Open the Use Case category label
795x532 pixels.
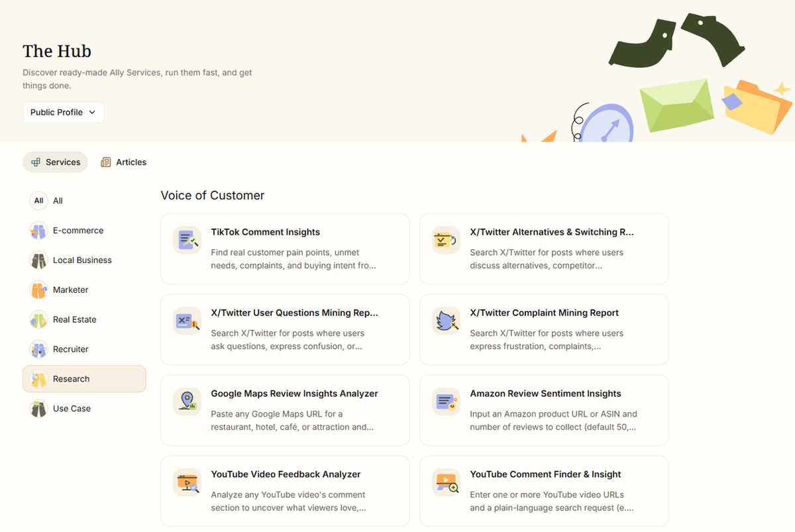[x=72, y=409]
